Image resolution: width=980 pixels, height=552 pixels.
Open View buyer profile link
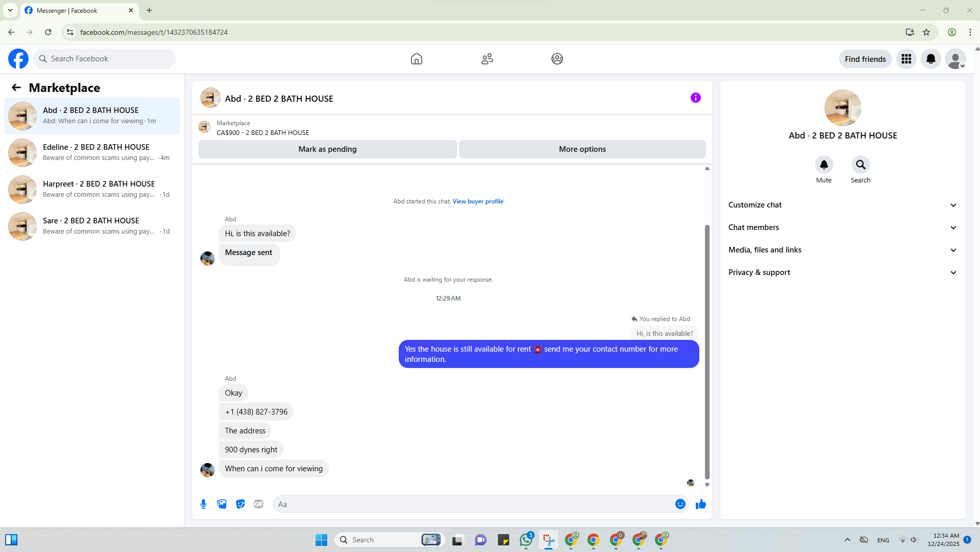click(x=478, y=201)
